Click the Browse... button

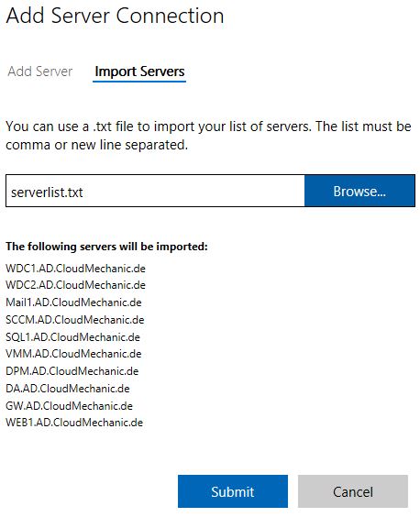(x=359, y=191)
